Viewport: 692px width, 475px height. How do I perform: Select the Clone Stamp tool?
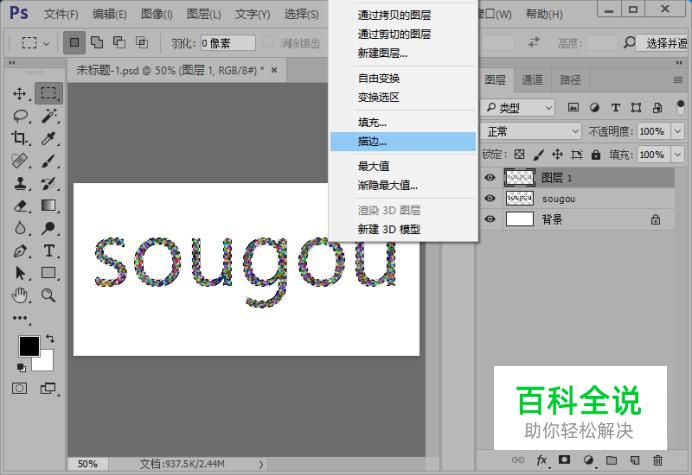[x=19, y=183]
